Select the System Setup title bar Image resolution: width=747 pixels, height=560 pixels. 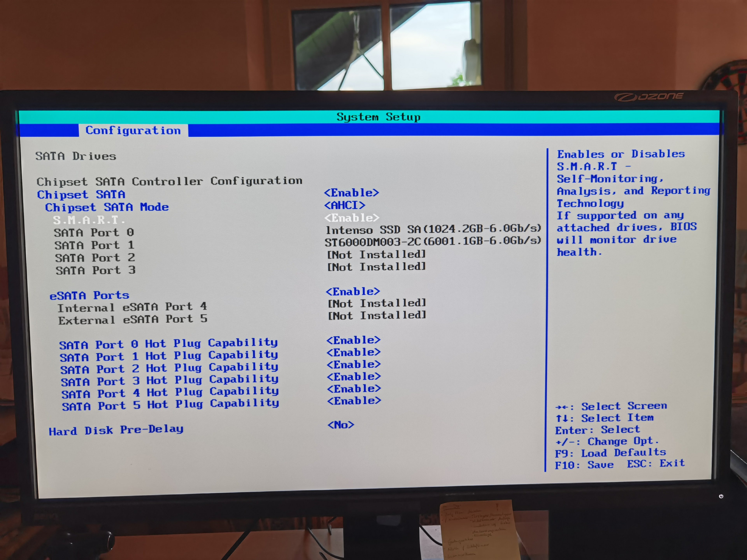378,117
